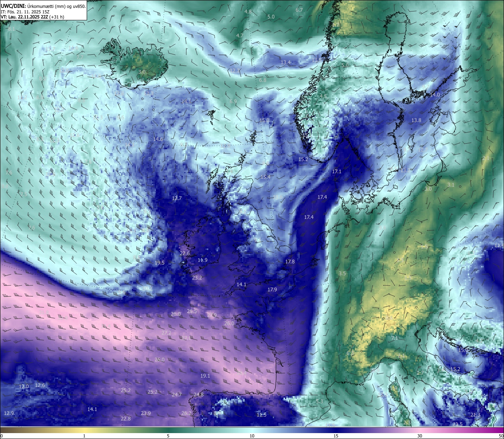Click the value 24.8 near the Spanish coast
504x439 pixels.
click(x=198, y=395)
